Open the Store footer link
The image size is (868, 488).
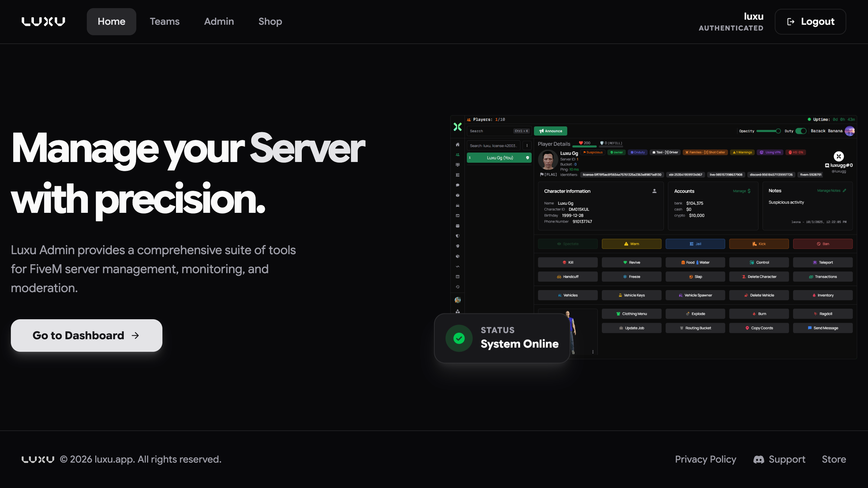coord(834,459)
